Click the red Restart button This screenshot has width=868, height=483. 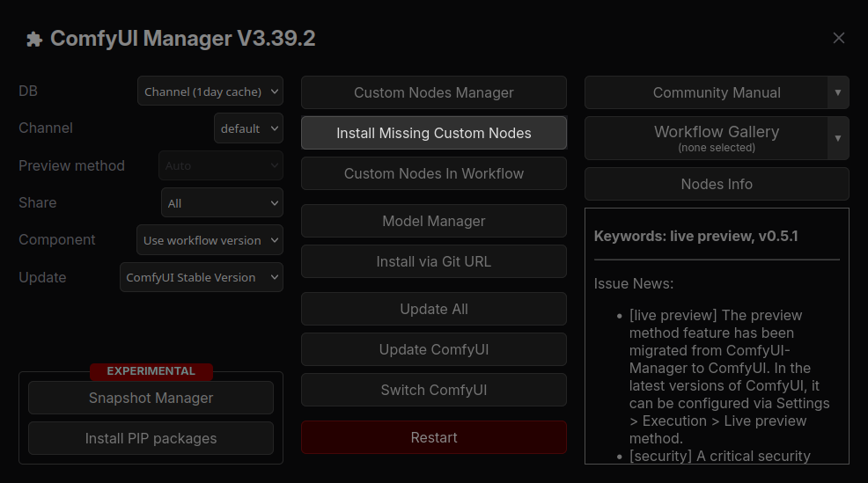tap(434, 437)
